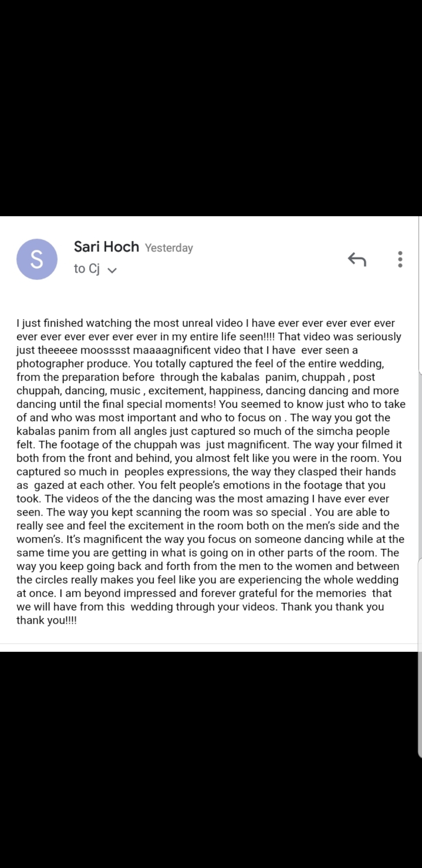
Task: Tap the 'to Cj' recipient label
Action: point(87,269)
